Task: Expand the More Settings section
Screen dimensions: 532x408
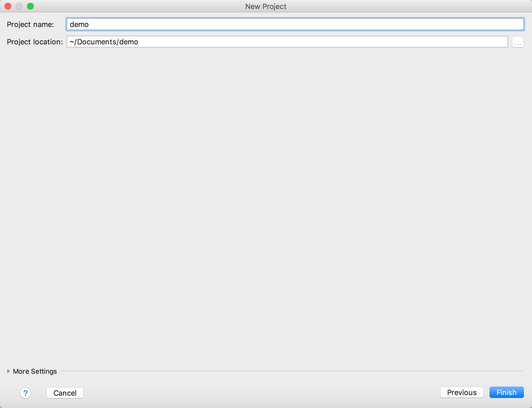Action: tap(32, 371)
